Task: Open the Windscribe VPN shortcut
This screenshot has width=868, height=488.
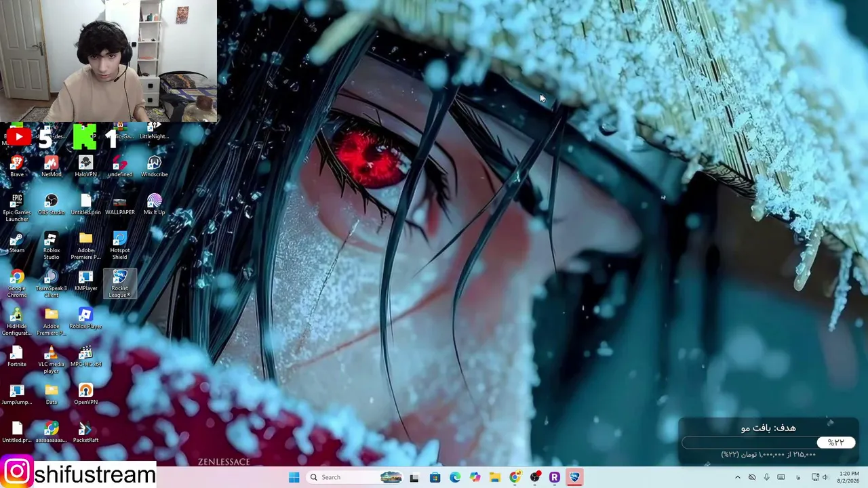Action: [154, 167]
